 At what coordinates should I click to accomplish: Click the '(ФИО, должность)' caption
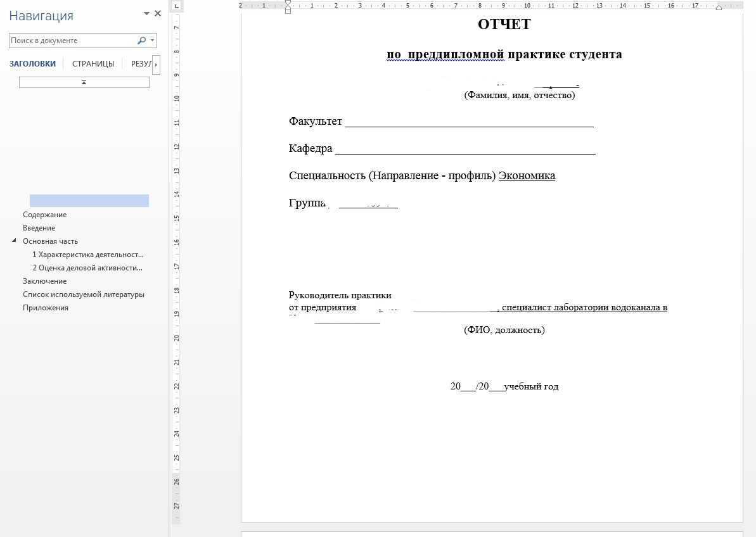point(504,330)
